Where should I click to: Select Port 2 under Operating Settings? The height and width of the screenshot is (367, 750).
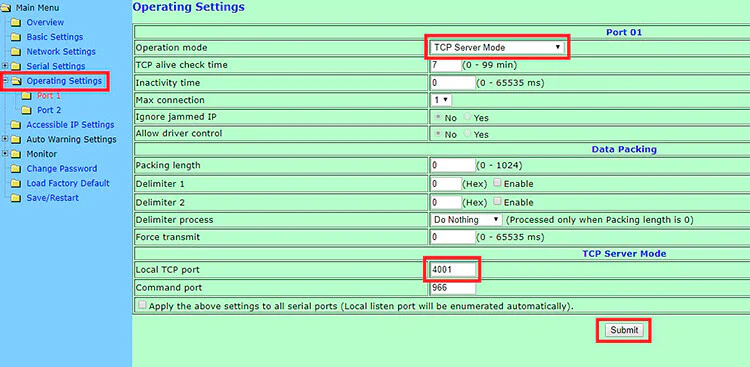pos(49,110)
